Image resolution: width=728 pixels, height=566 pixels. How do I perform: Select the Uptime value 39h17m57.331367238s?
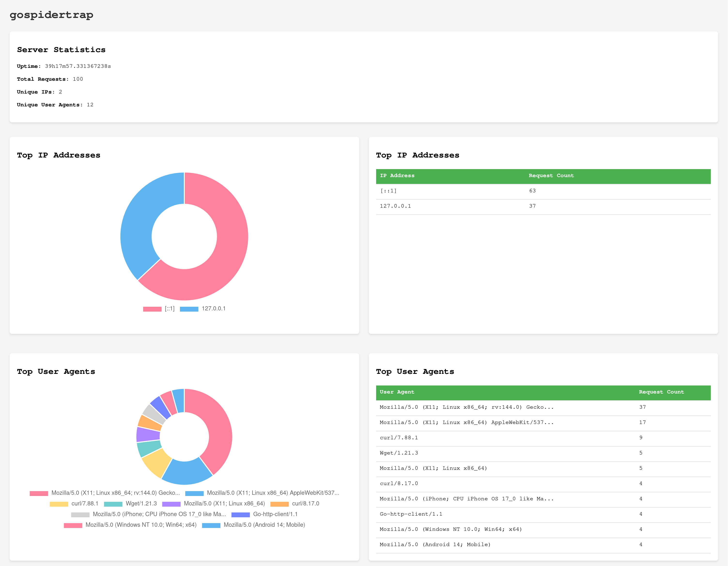click(78, 66)
